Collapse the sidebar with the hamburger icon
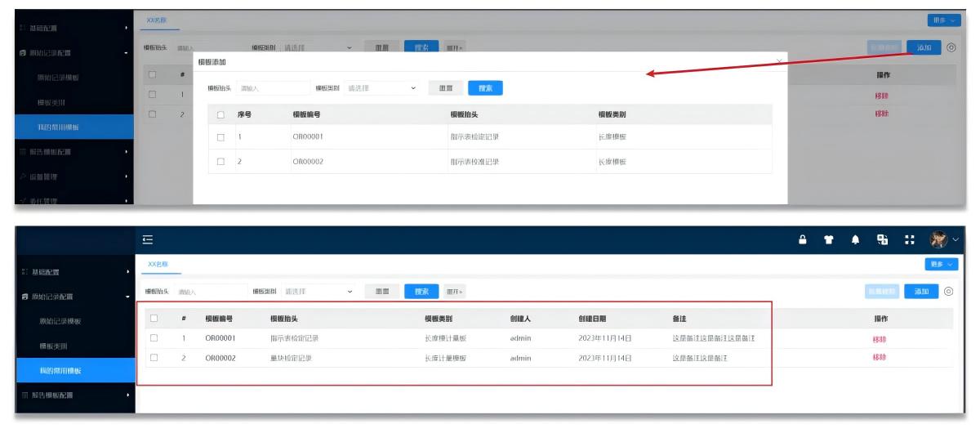Viewport: 980px width, 433px height. pos(148,239)
